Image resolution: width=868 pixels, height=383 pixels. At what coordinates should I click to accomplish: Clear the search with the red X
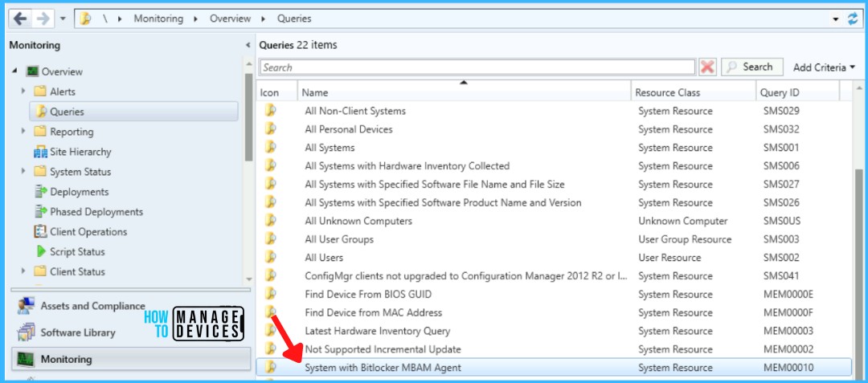[707, 67]
